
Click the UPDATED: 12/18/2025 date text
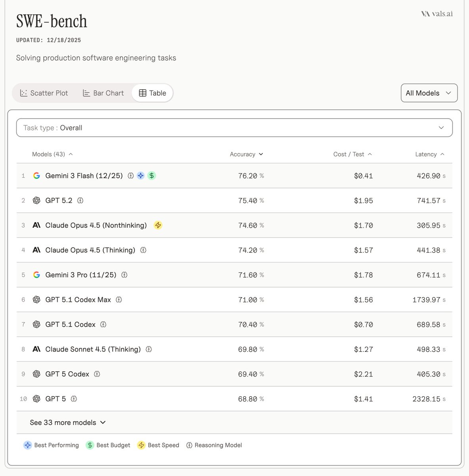pos(48,40)
